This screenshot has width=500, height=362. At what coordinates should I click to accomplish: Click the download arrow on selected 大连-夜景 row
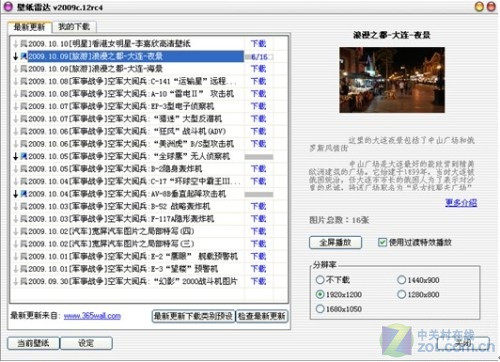[15, 56]
